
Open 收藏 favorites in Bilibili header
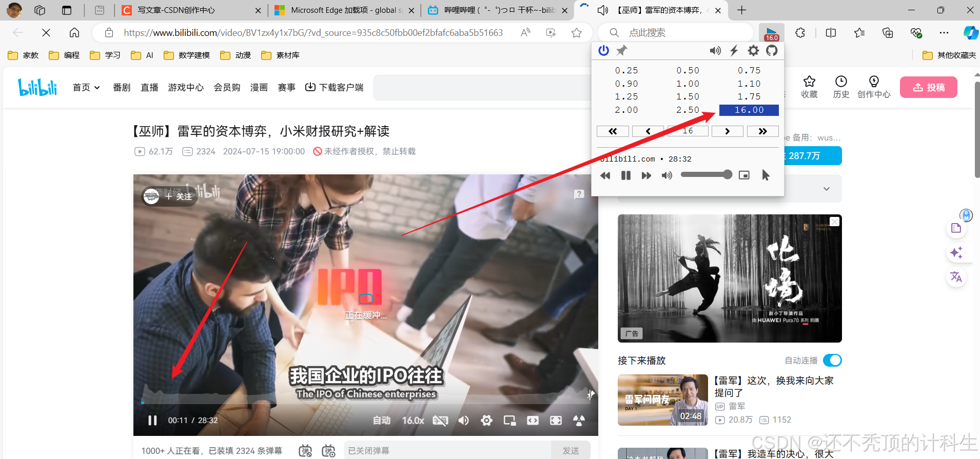809,87
